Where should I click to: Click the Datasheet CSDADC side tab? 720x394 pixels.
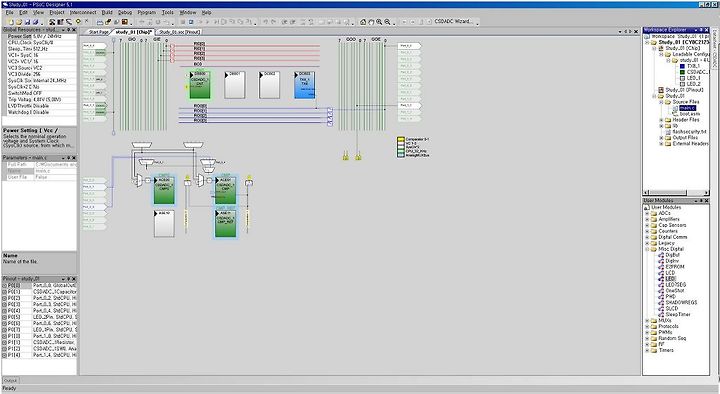(714, 48)
